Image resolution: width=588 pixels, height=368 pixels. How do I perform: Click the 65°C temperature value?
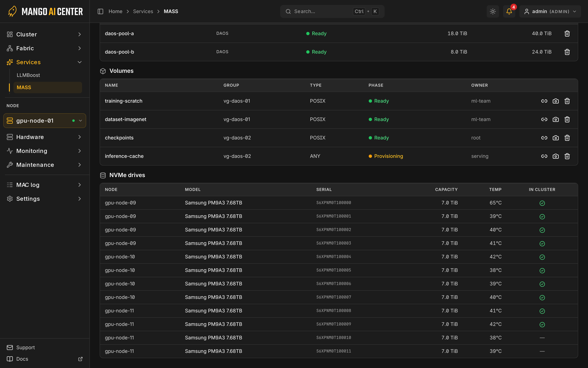pos(495,203)
